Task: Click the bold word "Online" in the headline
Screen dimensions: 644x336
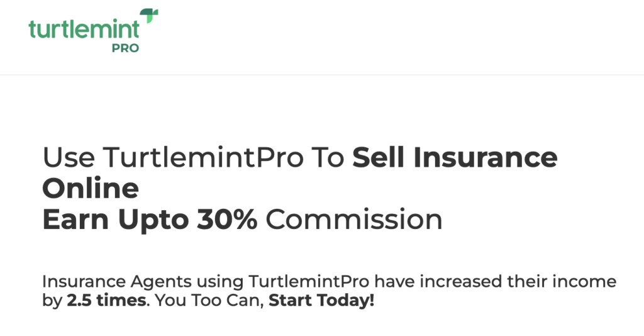Action: point(91,189)
